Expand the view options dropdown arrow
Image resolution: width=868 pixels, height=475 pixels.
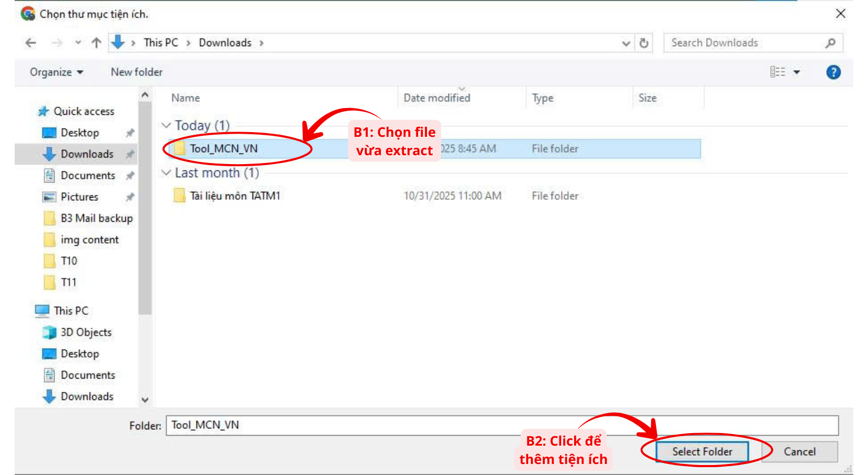797,72
